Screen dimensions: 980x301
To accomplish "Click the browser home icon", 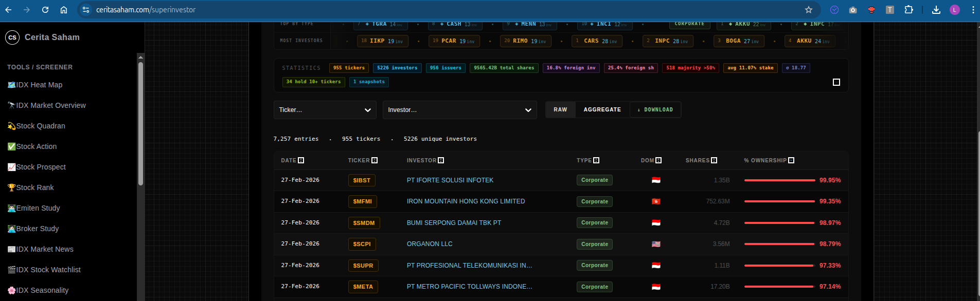I will coord(64,10).
